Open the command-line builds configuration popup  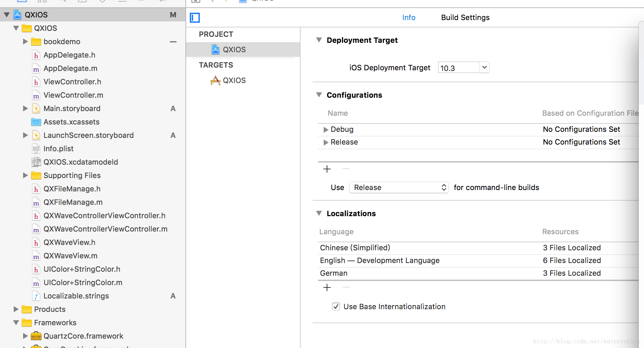tap(399, 187)
